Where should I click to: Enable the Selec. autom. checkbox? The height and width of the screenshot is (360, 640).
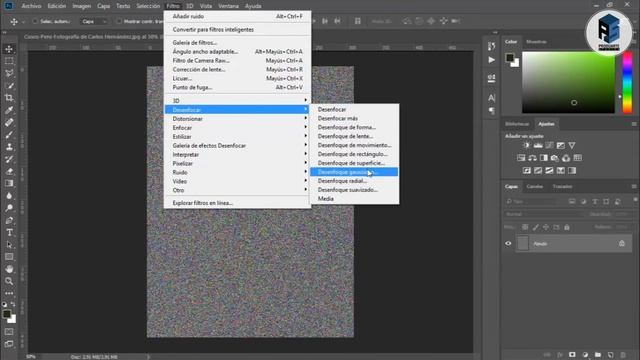point(35,21)
